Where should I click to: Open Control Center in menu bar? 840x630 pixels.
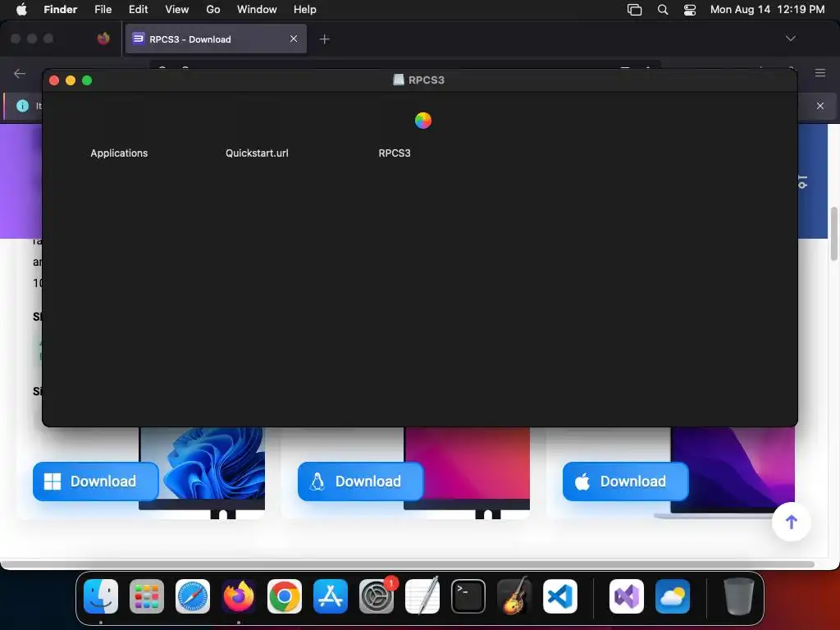tap(689, 10)
